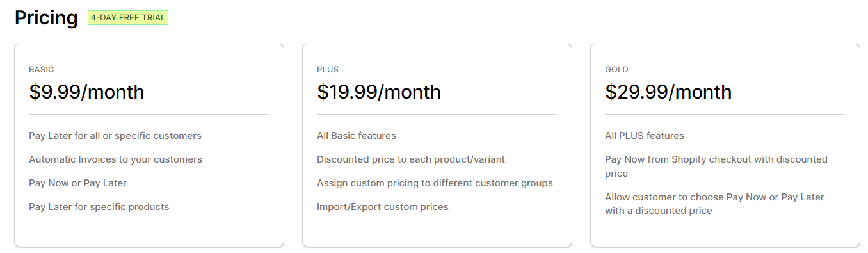Click 'Allow customer to choose Pay Now' feature
Viewport: 868px width, 253px height.
tap(714, 204)
